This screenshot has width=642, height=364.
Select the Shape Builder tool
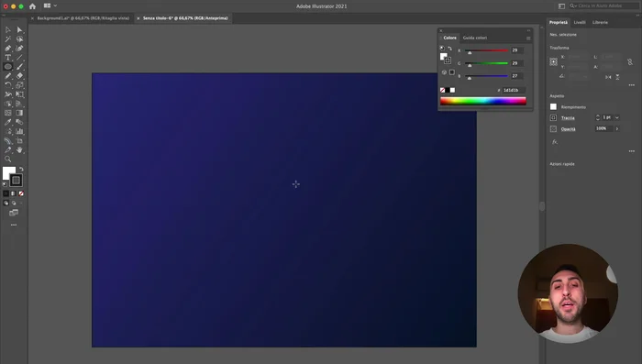point(7,104)
